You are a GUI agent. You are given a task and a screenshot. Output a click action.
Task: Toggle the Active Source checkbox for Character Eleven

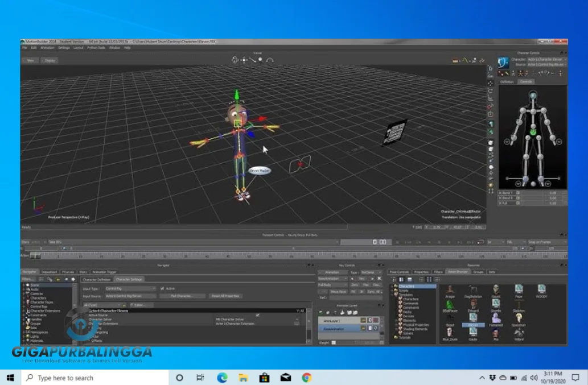[x=257, y=314]
